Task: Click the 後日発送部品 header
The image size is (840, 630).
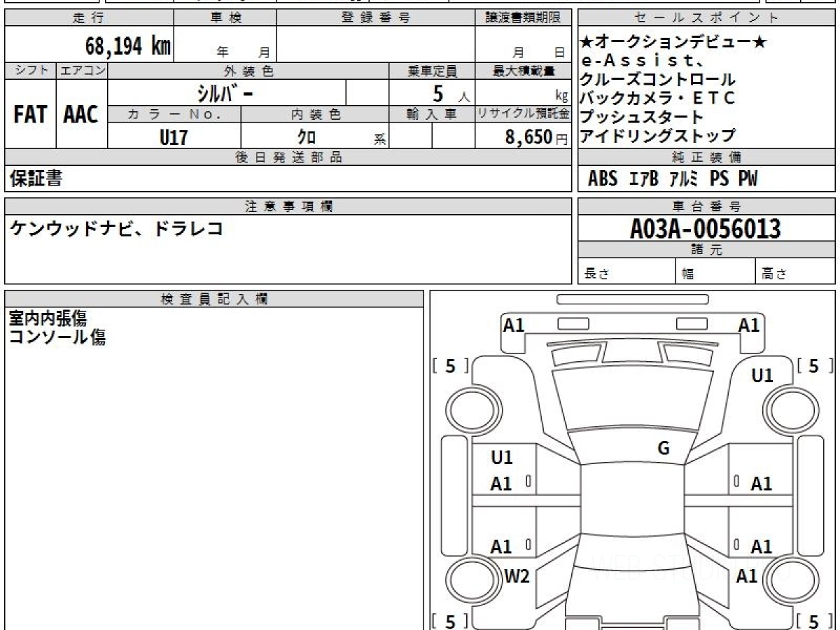Action: click(x=288, y=157)
